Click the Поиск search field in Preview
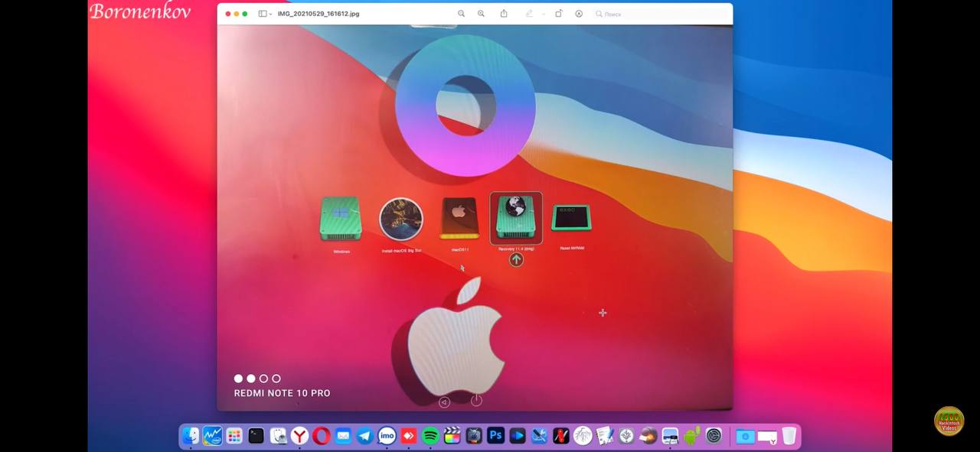The image size is (980, 452). (x=660, y=14)
